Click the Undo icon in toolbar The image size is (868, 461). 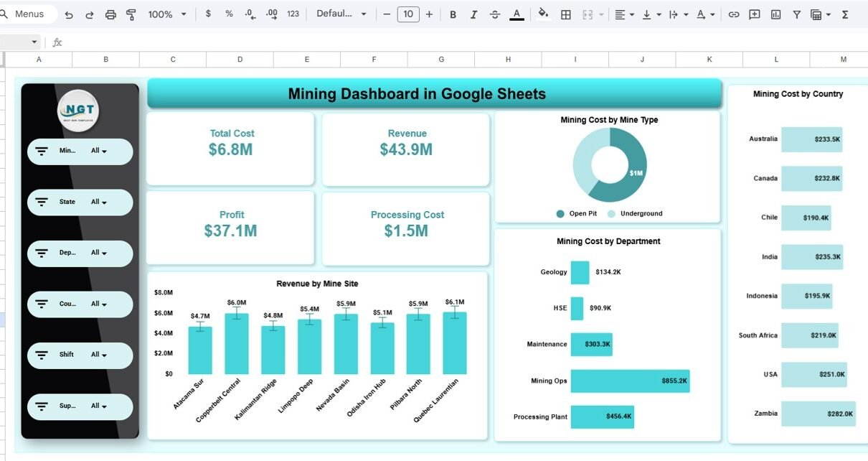[69, 14]
